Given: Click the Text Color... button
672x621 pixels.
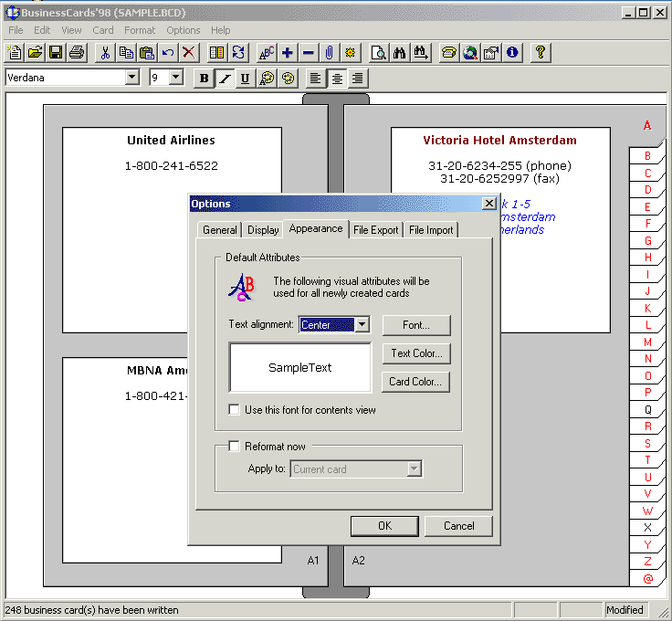Looking at the screenshot, I should pos(416,353).
